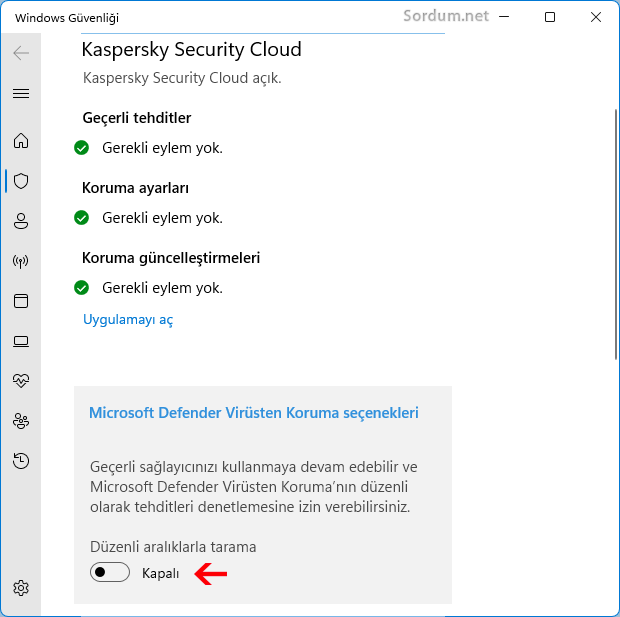Open app and browser control icon

click(x=21, y=301)
